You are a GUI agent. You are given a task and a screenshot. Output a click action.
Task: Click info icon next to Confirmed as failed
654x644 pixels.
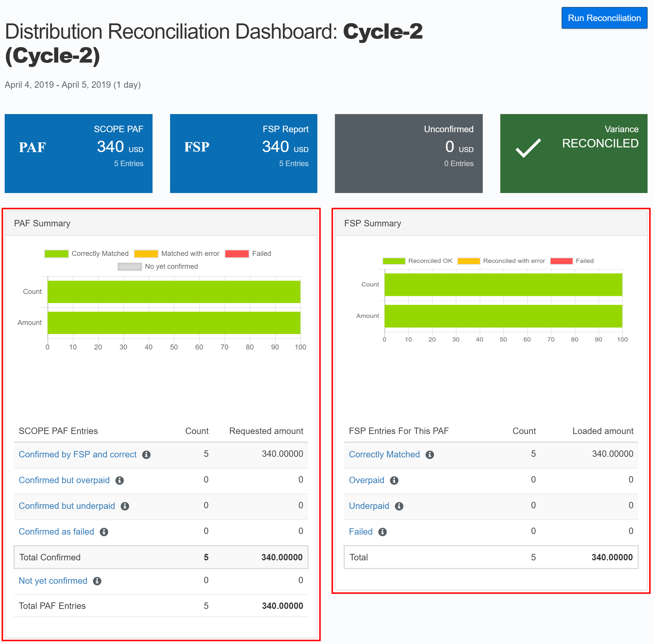(x=104, y=532)
